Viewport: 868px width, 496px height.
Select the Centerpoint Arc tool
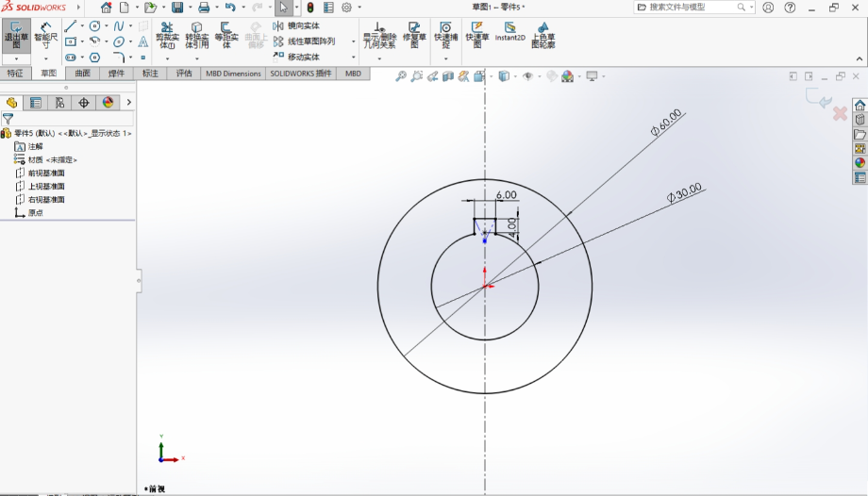point(94,41)
